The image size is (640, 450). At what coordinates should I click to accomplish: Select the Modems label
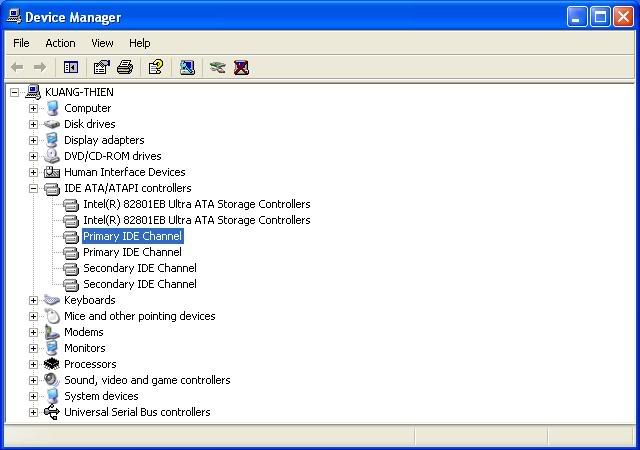[84, 332]
